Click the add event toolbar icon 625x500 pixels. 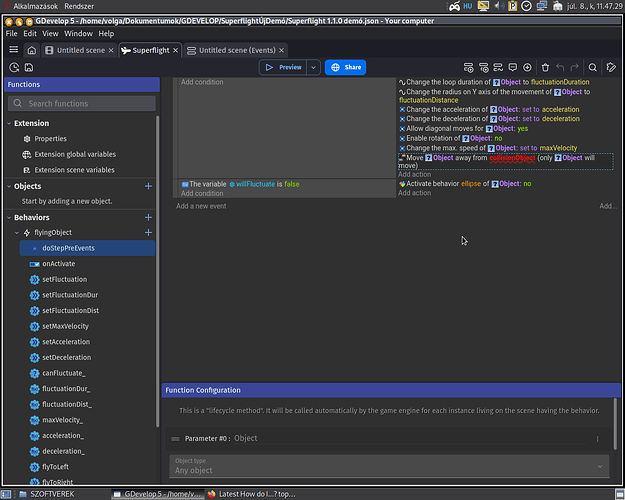[x=468, y=67]
